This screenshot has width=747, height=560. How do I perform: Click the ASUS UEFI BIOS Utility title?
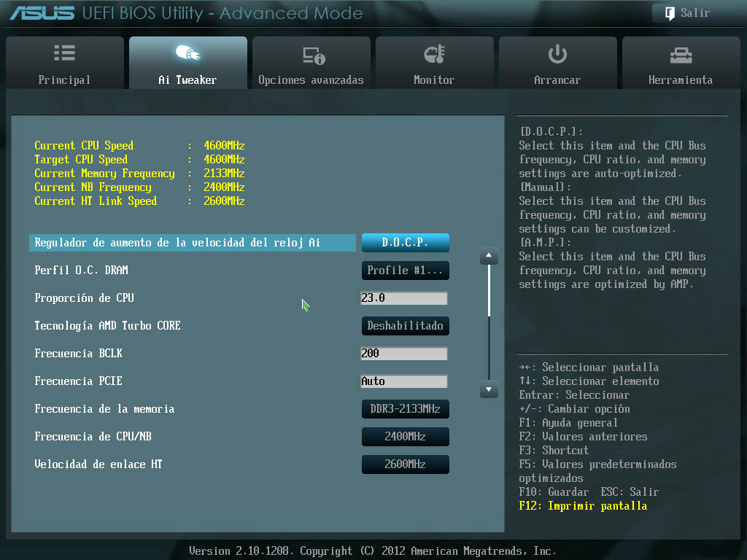click(186, 13)
